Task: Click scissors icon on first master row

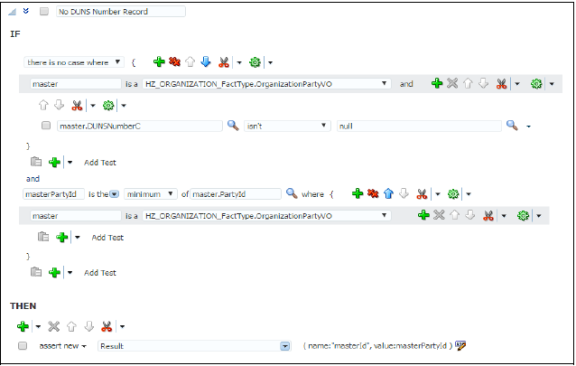Action: tap(501, 84)
